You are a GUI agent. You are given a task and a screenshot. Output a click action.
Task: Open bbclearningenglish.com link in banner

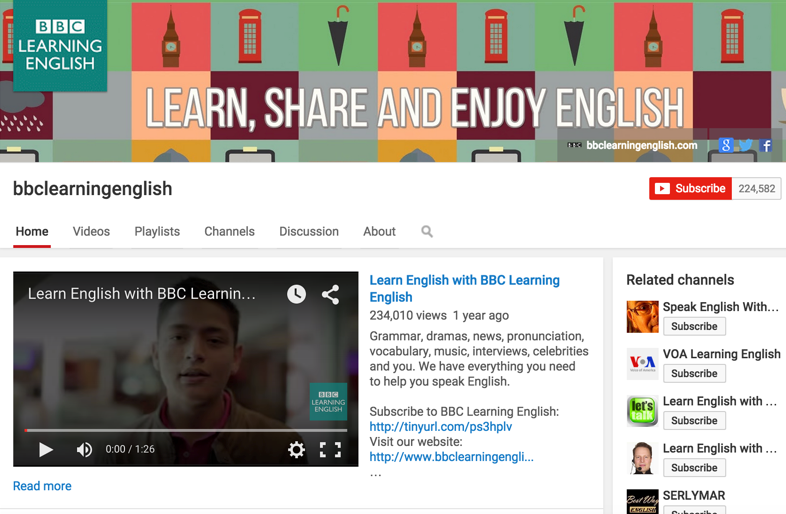(x=642, y=145)
